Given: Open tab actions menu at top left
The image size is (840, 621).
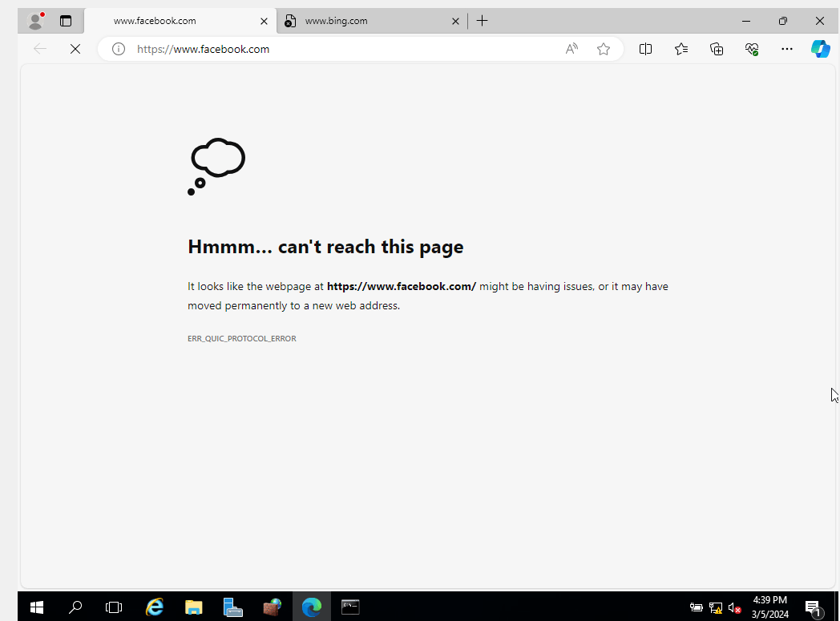Looking at the screenshot, I should tap(66, 20).
